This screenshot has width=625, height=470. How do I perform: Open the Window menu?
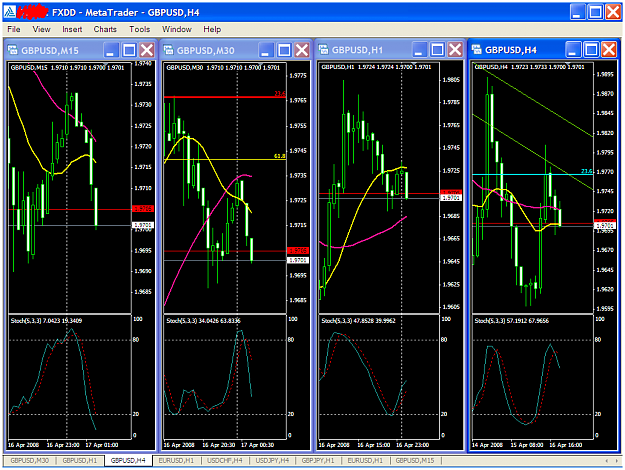(177, 29)
